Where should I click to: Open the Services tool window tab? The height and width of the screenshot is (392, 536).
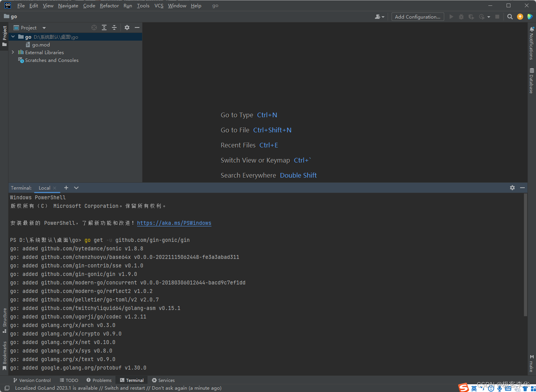click(163, 380)
